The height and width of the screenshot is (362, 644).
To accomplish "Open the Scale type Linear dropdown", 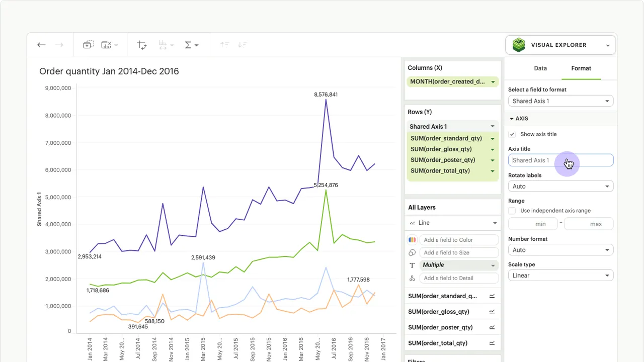I will point(560,276).
